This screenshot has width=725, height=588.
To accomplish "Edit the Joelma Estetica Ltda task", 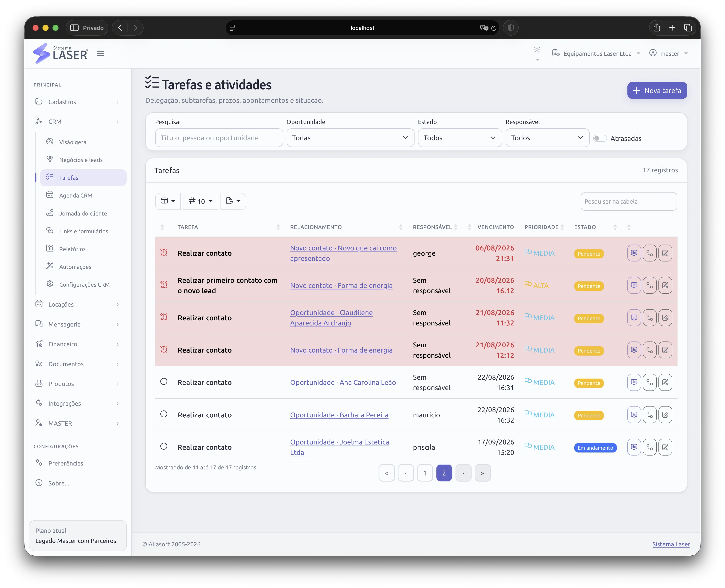I will click(x=665, y=447).
